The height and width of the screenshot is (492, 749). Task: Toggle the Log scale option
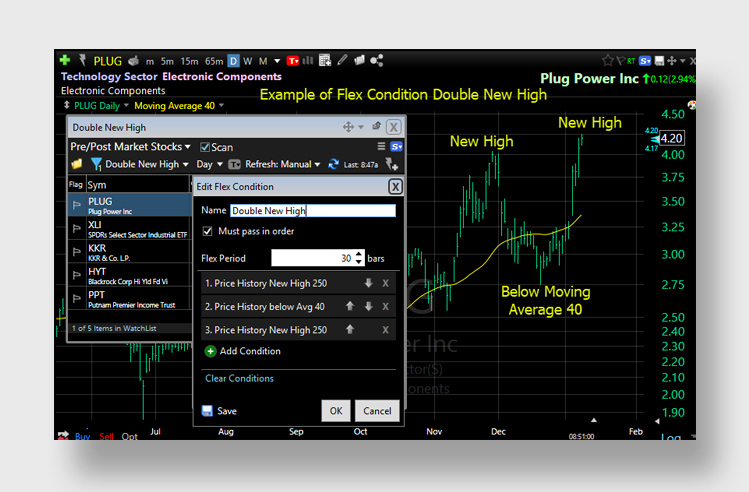(672, 438)
